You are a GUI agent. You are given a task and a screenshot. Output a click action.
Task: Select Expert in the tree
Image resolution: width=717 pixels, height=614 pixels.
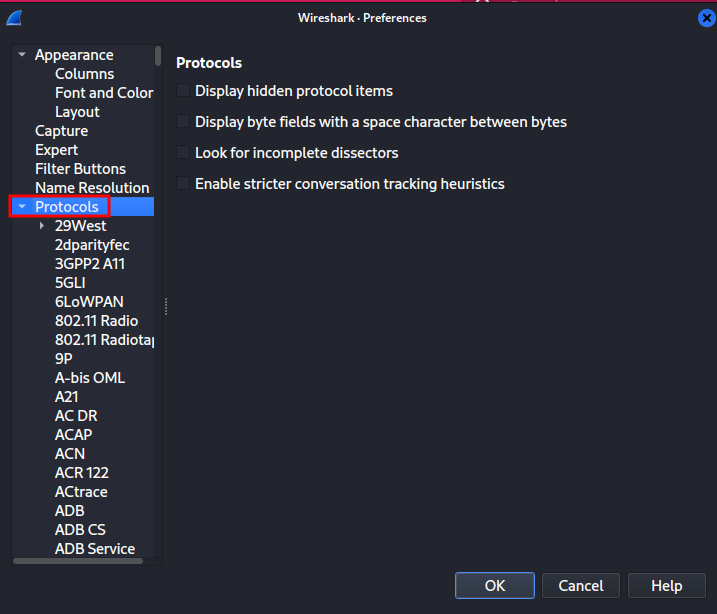pyautogui.click(x=57, y=150)
